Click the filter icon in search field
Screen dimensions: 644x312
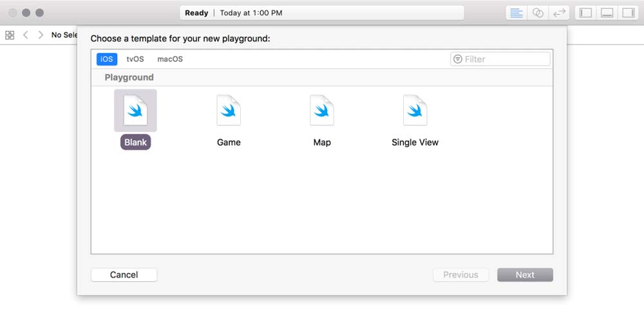pos(457,59)
